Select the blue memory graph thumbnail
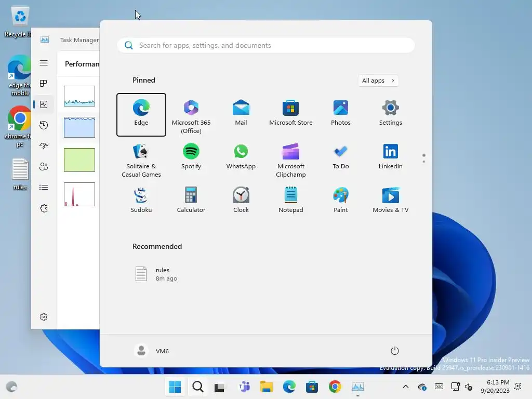The height and width of the screenshot is (399, 532). (x=79, y=127)
